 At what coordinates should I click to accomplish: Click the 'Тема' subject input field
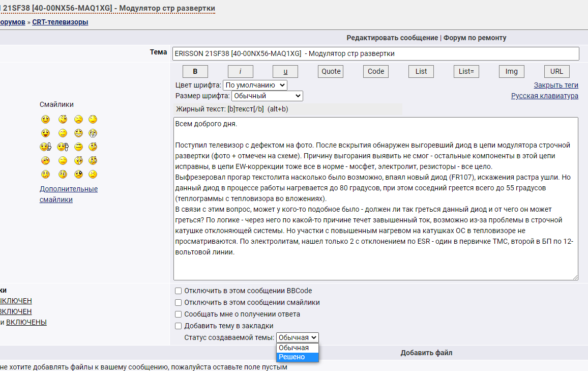pos(375,53)
